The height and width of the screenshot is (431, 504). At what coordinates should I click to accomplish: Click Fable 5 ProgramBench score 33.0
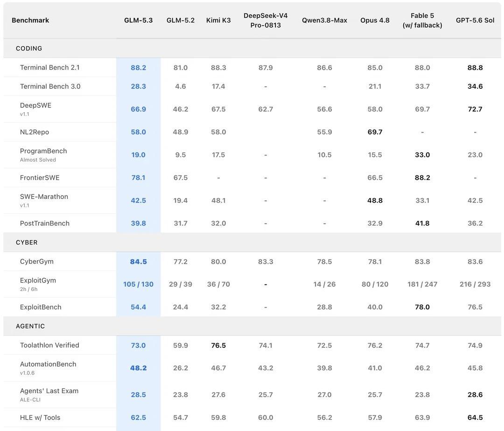click(422, 155)
